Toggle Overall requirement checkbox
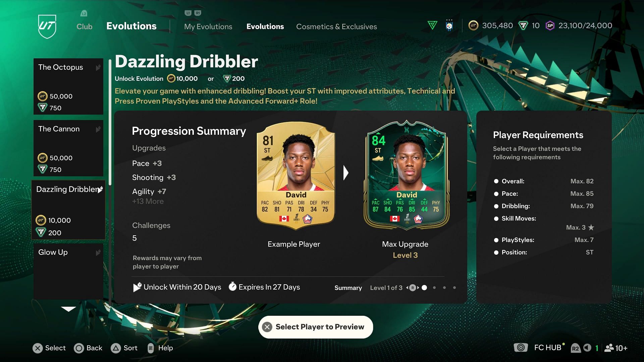The height and width of the screenshot is (362, 644). tap(496, 181)
